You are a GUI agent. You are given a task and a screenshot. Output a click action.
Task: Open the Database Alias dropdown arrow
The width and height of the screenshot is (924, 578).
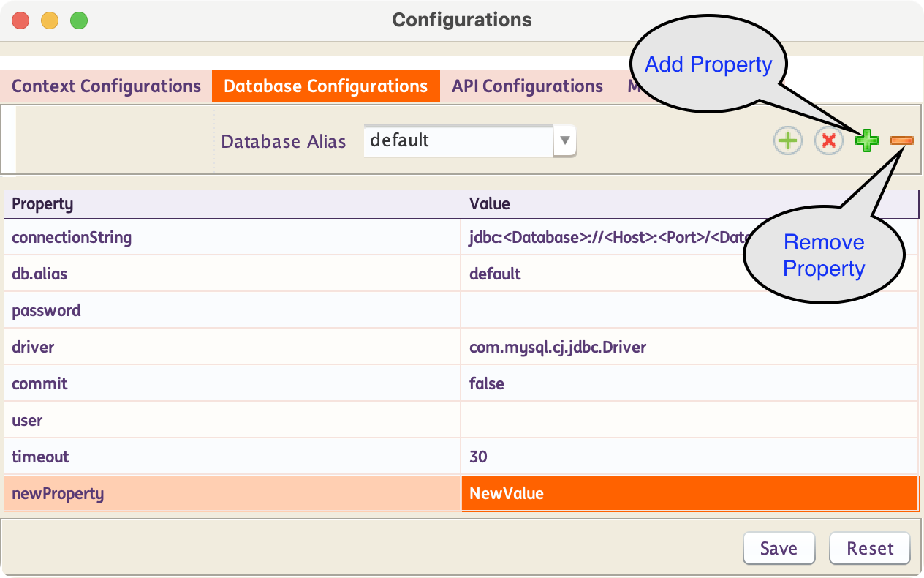tap(564, 140)
